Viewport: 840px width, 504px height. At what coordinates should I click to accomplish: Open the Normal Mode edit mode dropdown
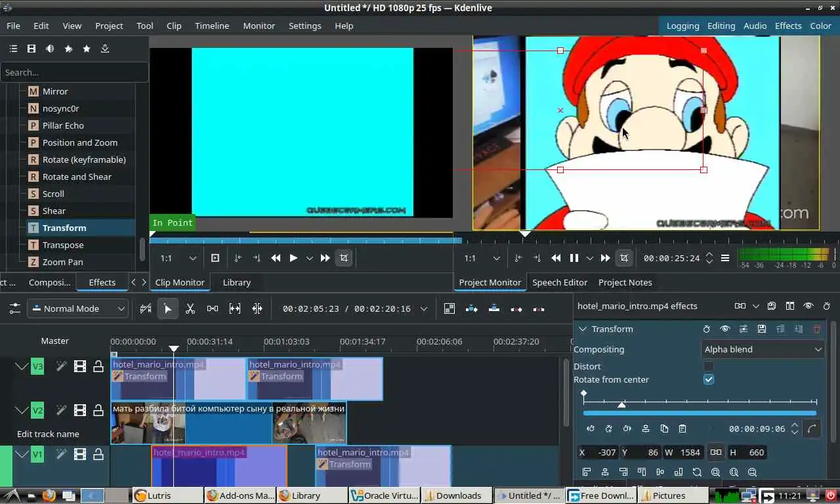point(77,308)
